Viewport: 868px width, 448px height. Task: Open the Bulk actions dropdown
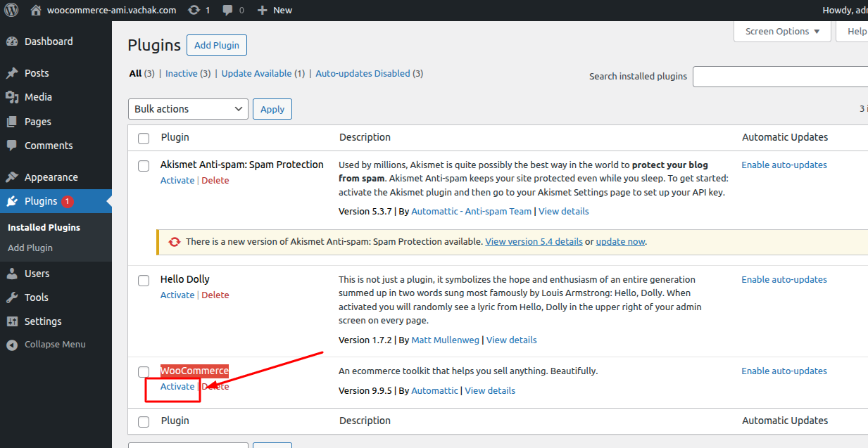188,109
